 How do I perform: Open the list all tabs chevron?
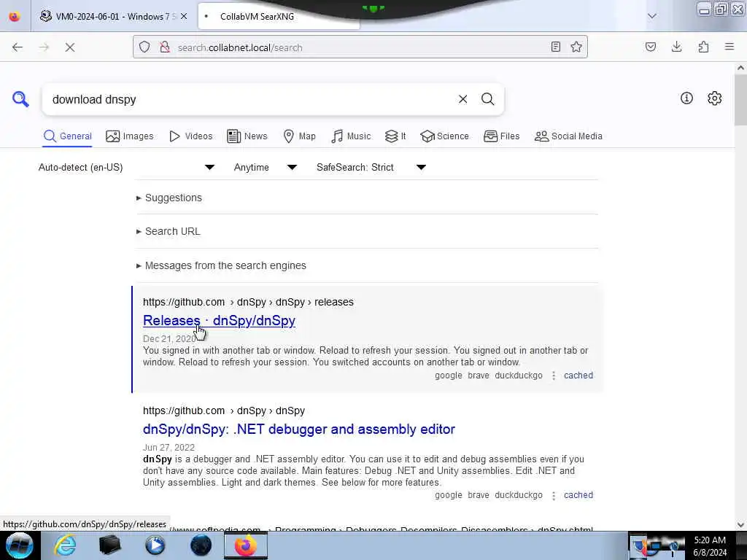point(652,16)
